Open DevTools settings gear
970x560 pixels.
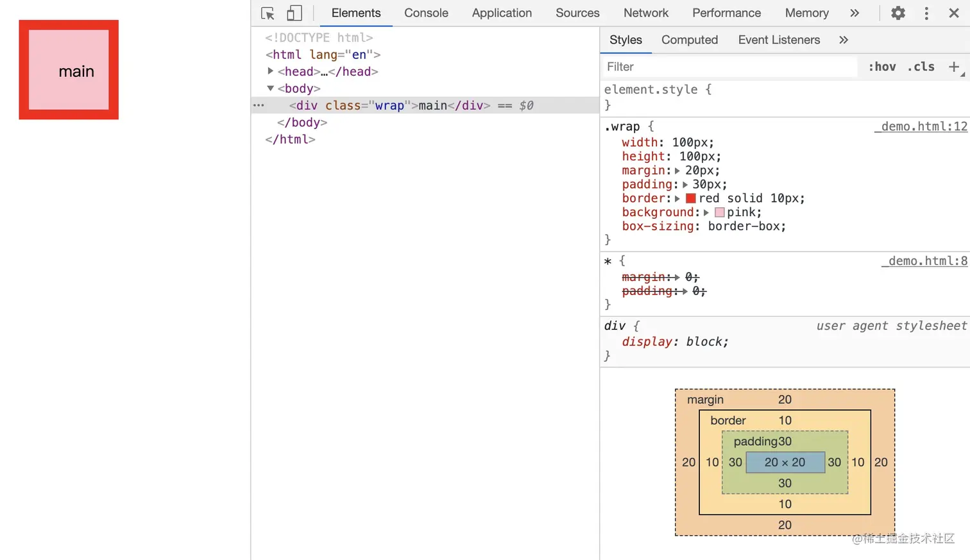click(898, 13)
